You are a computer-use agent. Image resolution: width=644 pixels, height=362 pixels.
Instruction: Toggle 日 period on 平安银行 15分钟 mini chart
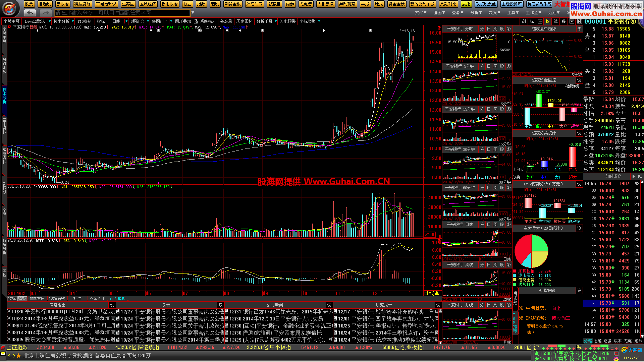pos(489,109)
